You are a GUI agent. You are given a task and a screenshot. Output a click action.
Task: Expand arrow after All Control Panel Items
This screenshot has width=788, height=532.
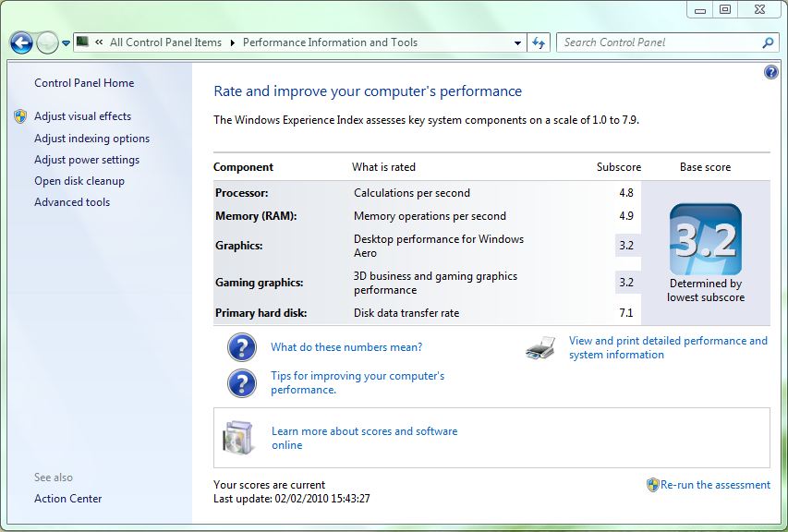click(x=233, y=42)
